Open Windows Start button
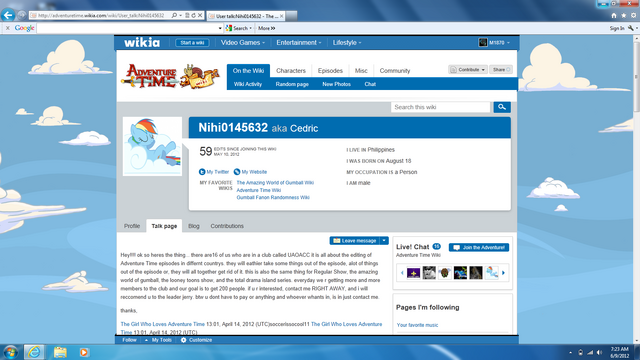The width and height of the screenshot is (640, 360). point(10,352)
